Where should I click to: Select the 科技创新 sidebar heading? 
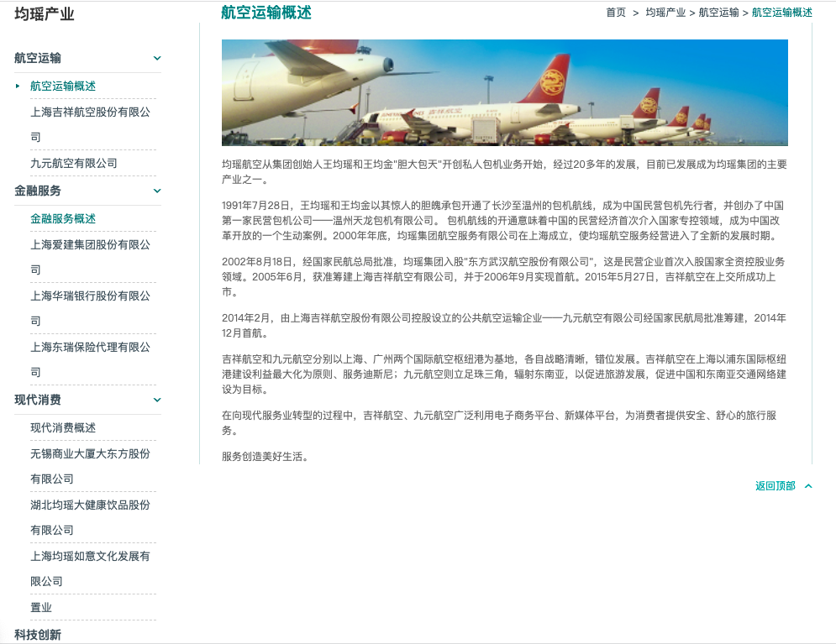(38, 635)
